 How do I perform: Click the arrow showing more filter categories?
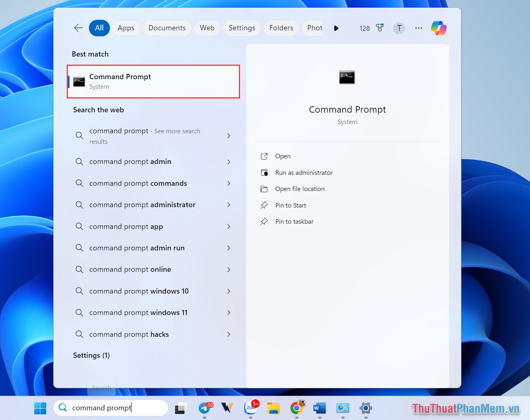pos(336,28)
